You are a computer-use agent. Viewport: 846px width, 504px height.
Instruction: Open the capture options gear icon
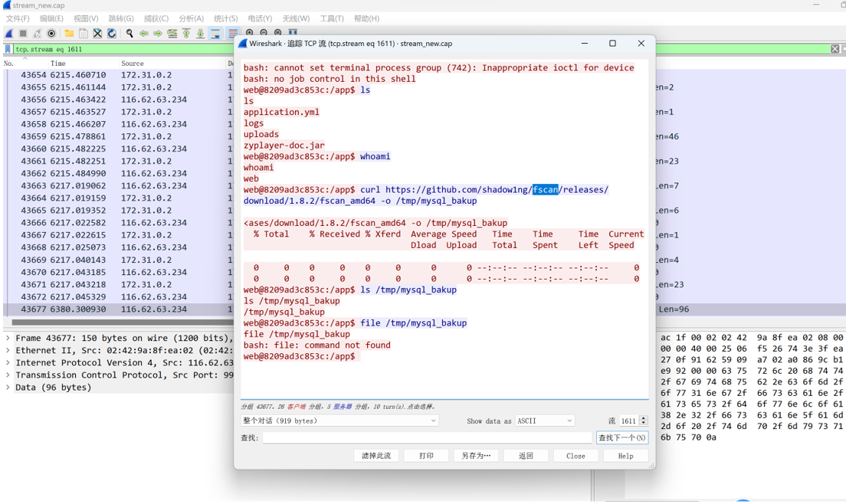click(51, 34)
